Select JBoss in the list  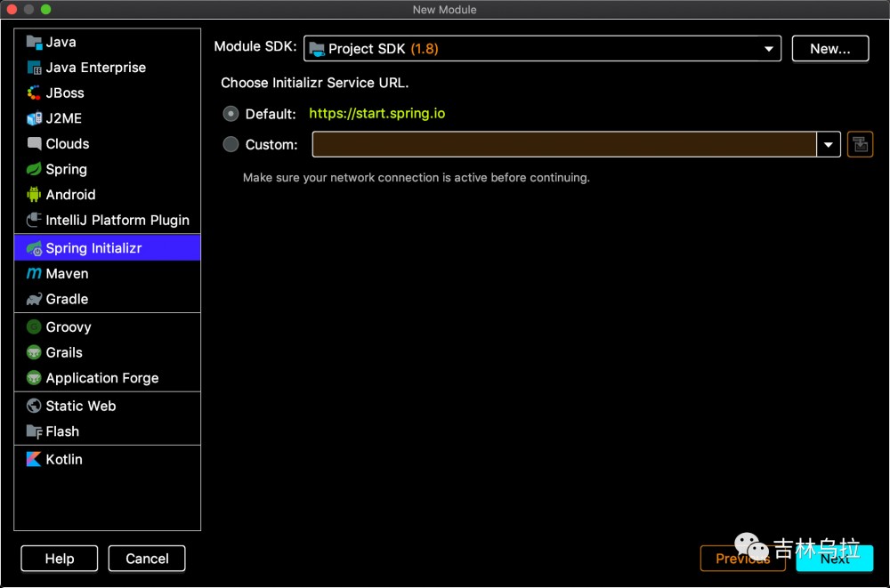[108, 93]
